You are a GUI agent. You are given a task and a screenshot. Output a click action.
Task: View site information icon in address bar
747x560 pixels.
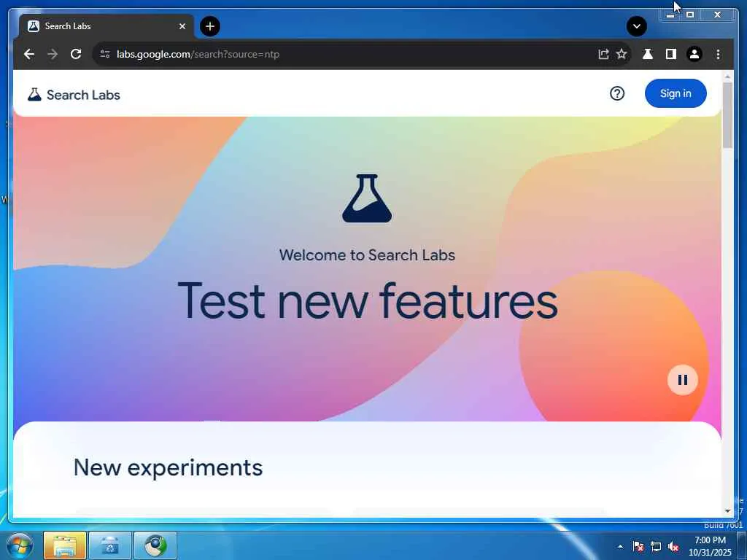pos(105,54)
